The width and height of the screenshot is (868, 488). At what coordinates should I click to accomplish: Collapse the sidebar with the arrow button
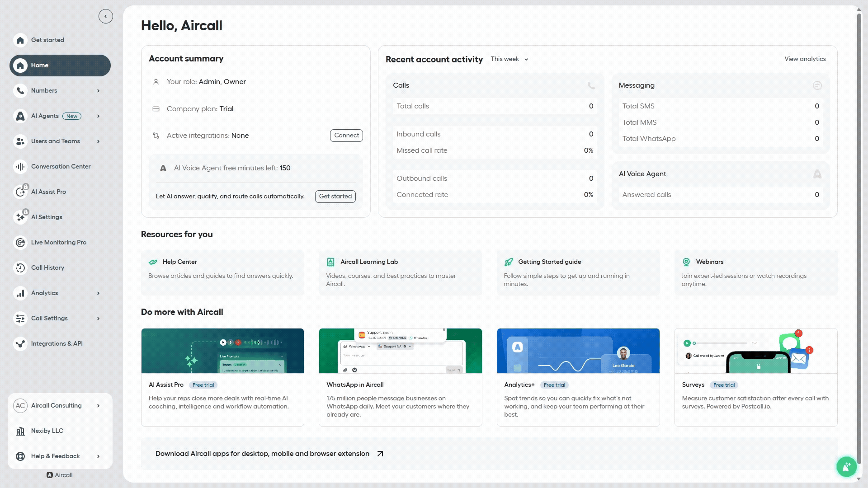pos(105,17)
